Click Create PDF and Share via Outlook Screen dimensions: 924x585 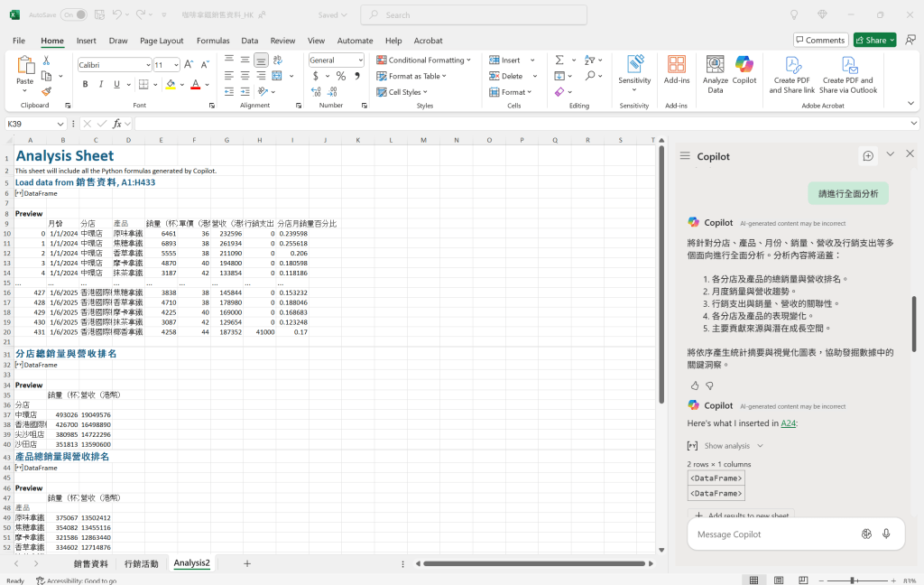tap(848, 74)
